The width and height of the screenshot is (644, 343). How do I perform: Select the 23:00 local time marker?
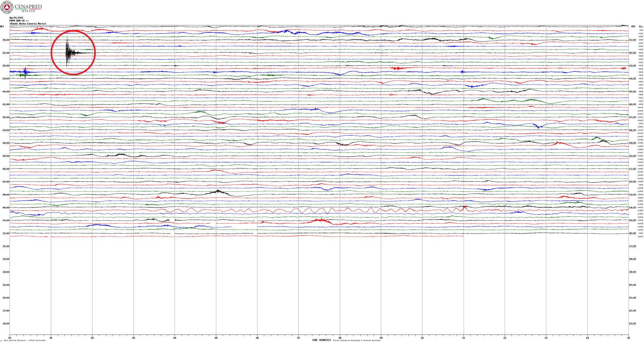6,79
